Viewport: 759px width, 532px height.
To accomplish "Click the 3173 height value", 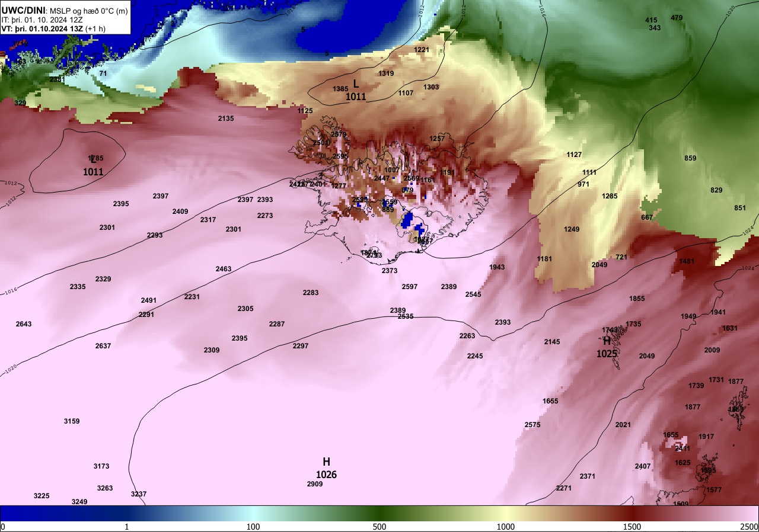I will pyautogui.click(x=101, y=466).
